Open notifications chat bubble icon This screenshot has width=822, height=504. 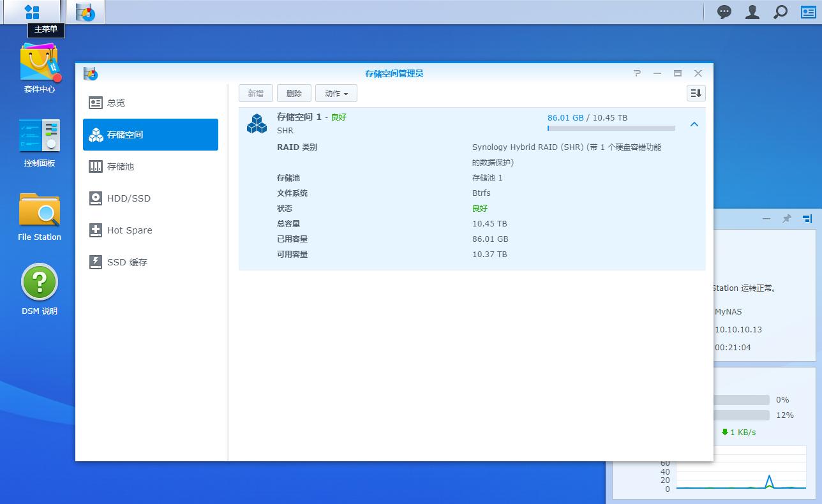click(x=724, y=12)
